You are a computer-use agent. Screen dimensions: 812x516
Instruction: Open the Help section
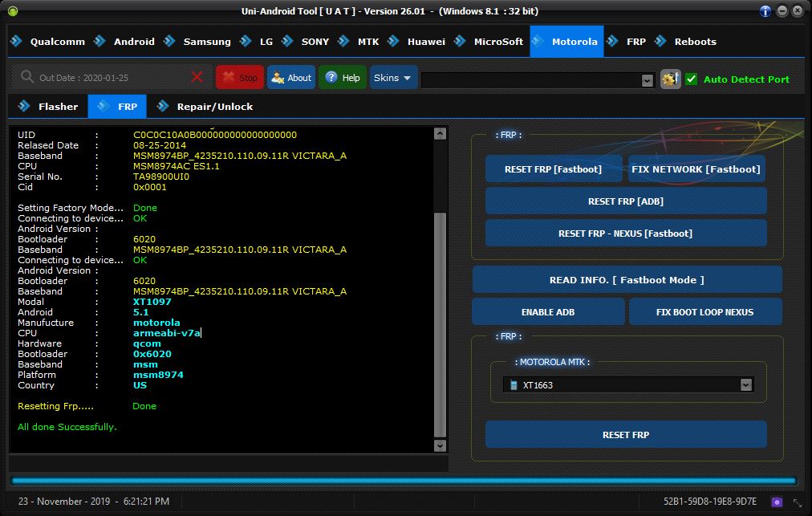click(x=343, y=78)
